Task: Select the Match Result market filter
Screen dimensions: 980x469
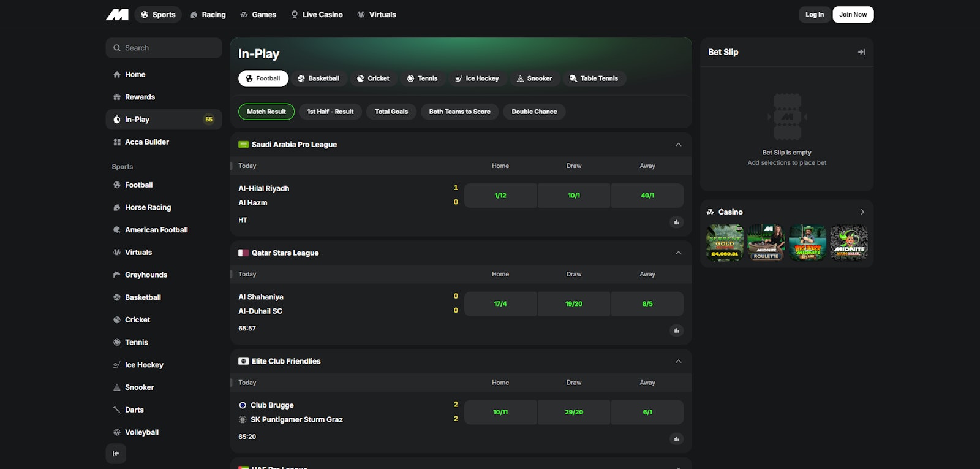Action: [266, 112]
